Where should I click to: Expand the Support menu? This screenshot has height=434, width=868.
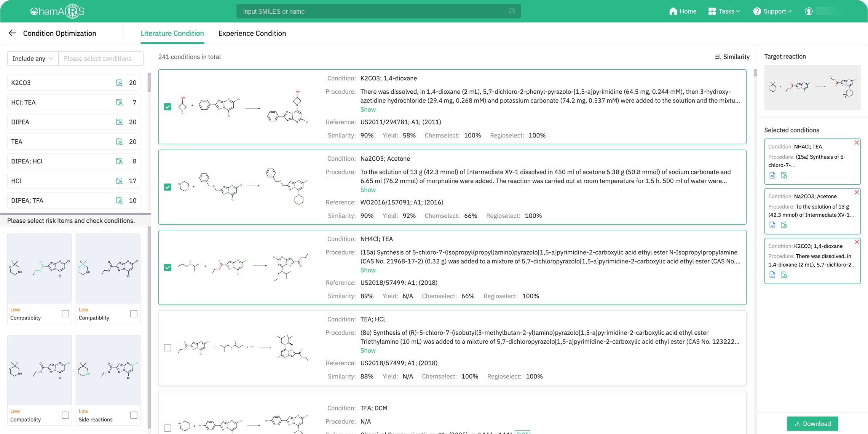click(x=772, y=11)
